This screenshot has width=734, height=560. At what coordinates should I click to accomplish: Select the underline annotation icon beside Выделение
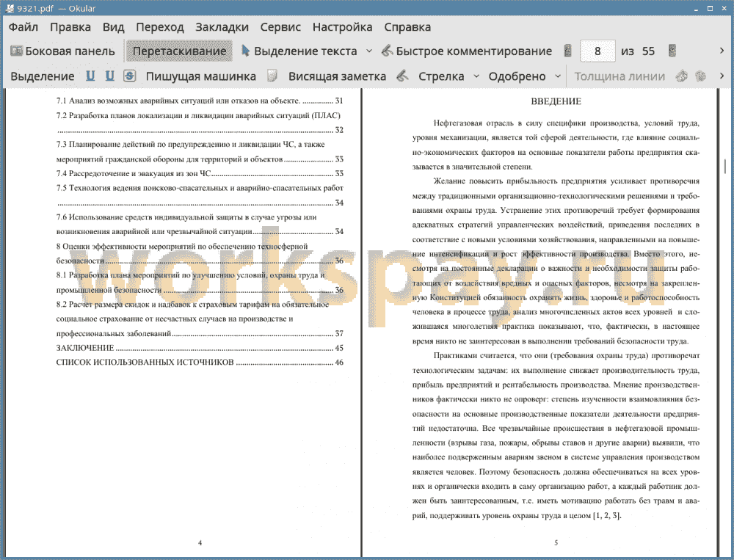pyautogui.click(x=90, y=76)
